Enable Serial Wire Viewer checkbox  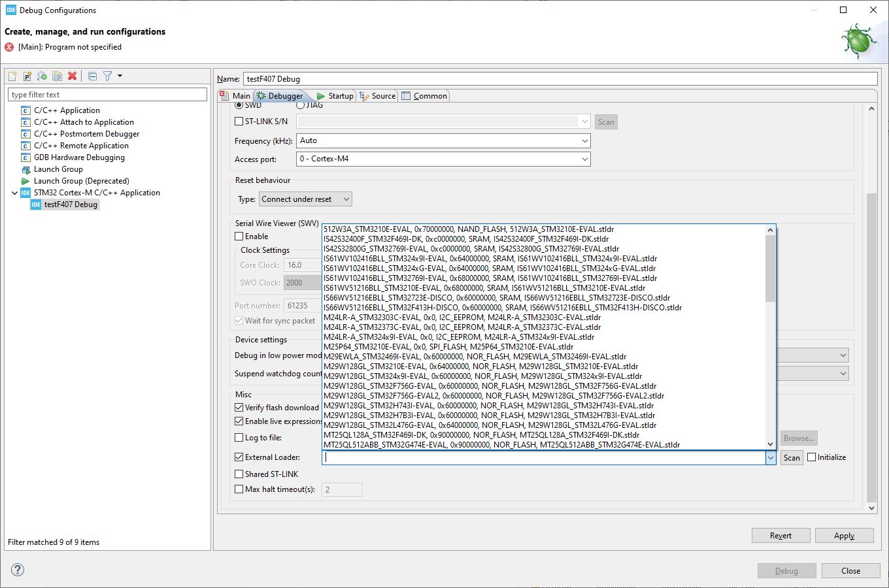pyautogui.click(x=239, y=237)
